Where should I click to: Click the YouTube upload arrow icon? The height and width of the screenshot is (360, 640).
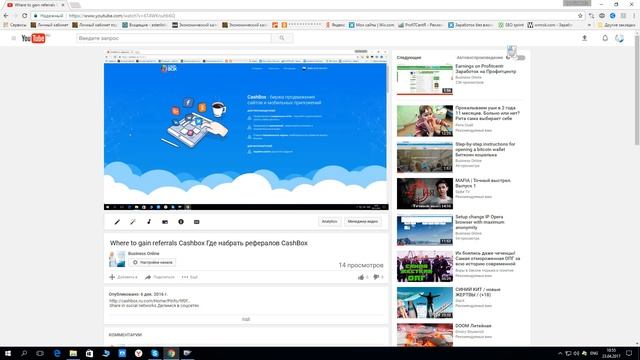[x=584, y=38]
